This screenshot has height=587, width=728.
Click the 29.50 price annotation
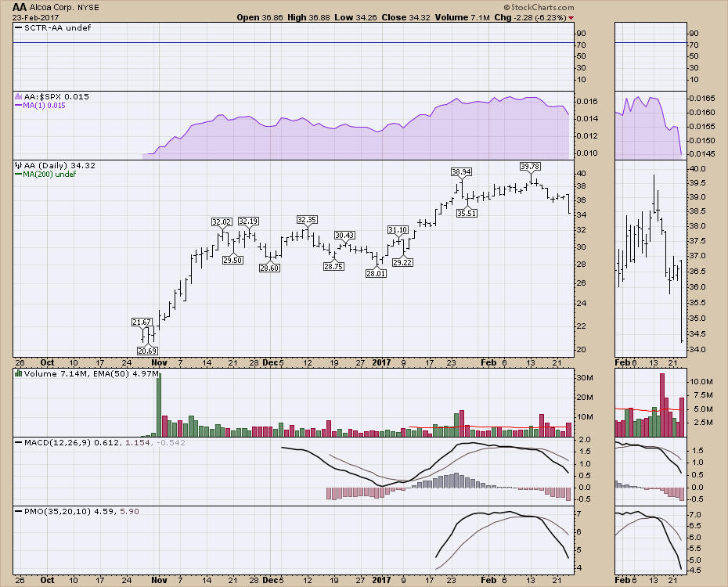(x=232, y=261)
